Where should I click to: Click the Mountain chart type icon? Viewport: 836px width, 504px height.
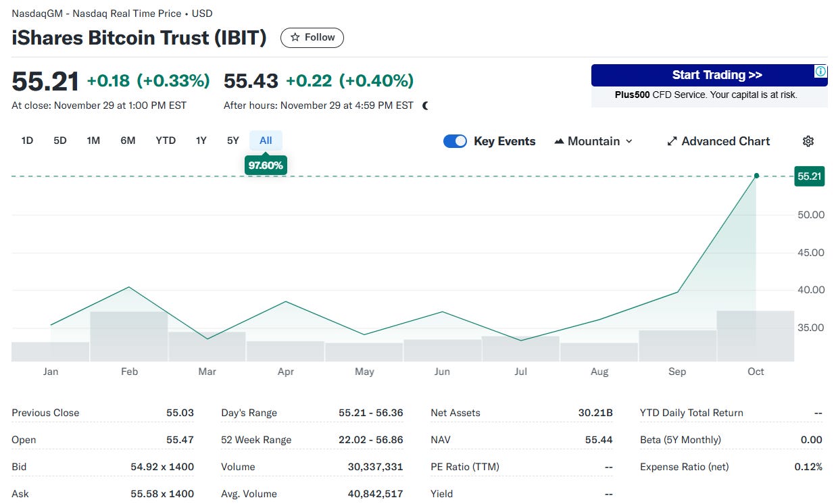[559, 141]
